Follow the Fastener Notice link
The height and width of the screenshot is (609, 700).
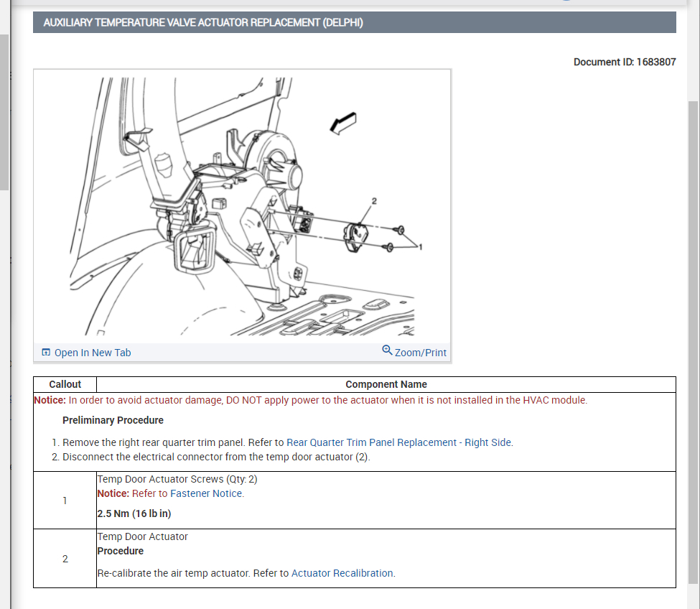(206, 493)
